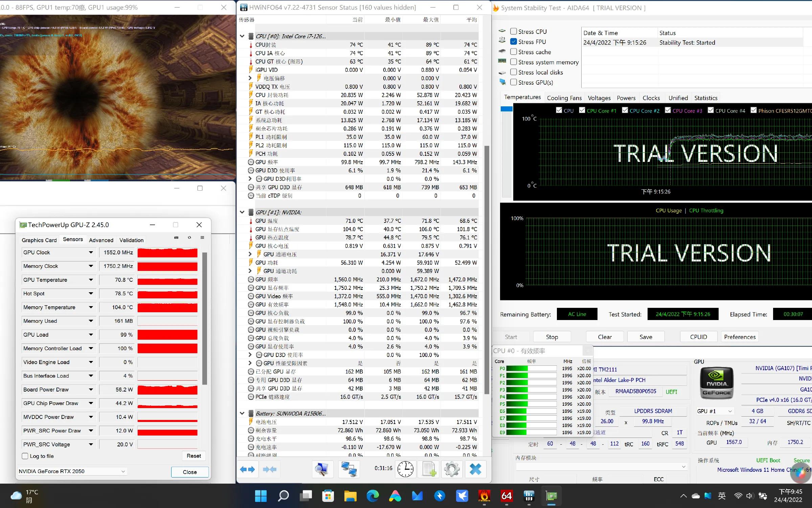Open volume tray icon
Viewport: 812px width, 508px height.
(x=750, y=496)
